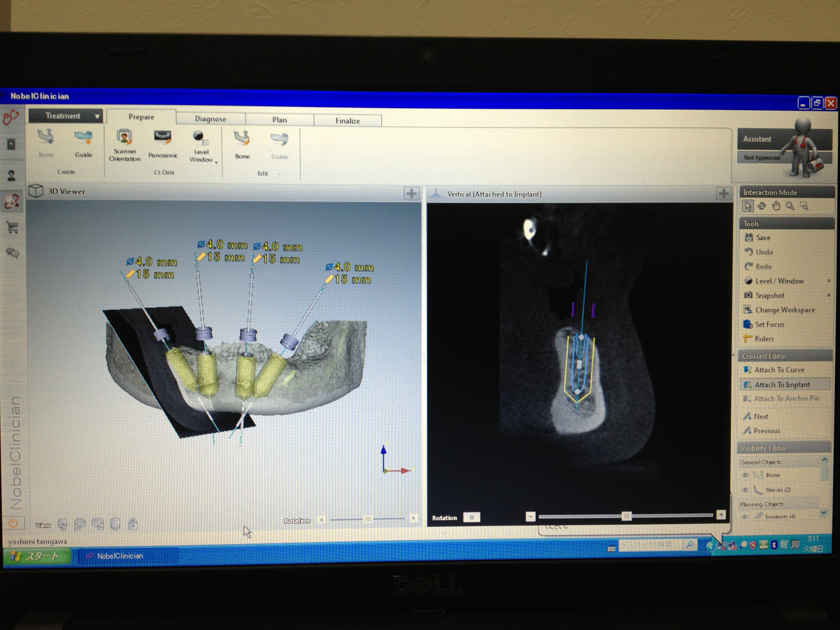Select fifth view preset icon
Image resolution: width=840 pixels, height=630 pixels.
(133, 523)
